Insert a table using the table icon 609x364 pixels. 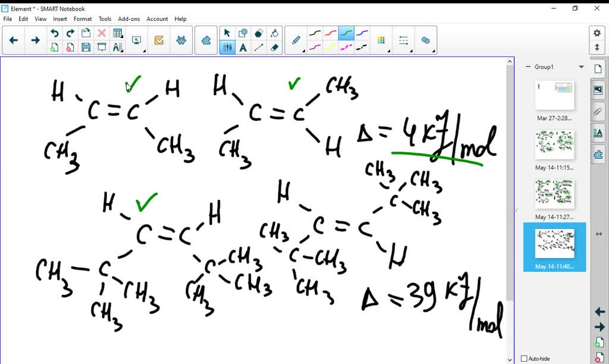119,33
